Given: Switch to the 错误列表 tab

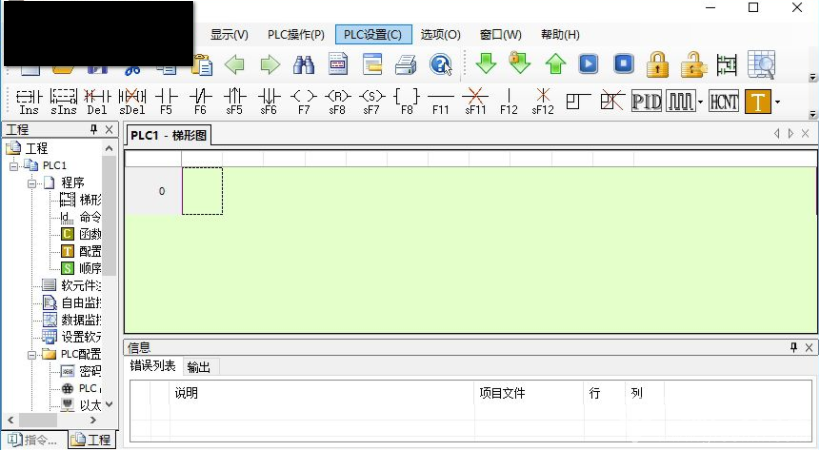Looking at the screenshot, I should (153, 366).
